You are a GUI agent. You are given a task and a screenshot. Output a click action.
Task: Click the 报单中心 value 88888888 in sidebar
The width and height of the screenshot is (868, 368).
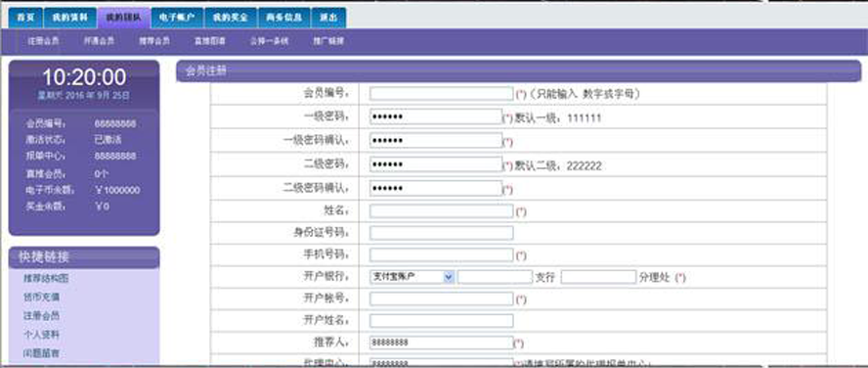click(x=115, y=157)
